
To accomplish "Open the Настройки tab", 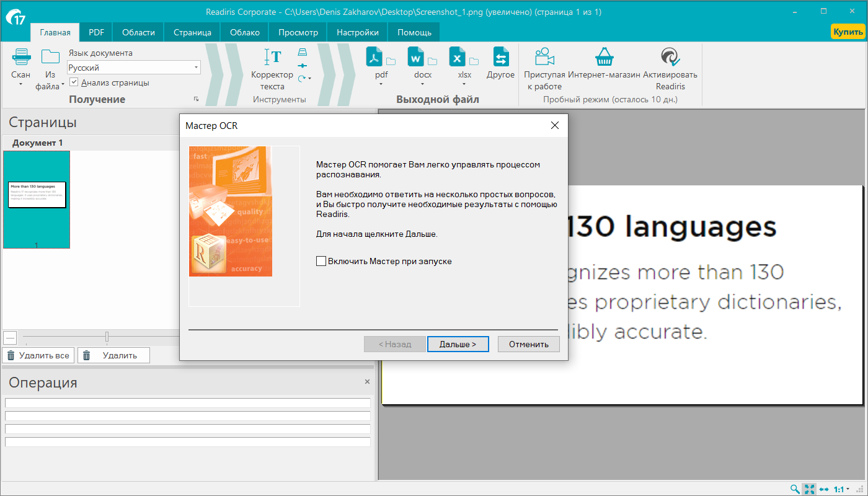I will (x=358, y=32).
